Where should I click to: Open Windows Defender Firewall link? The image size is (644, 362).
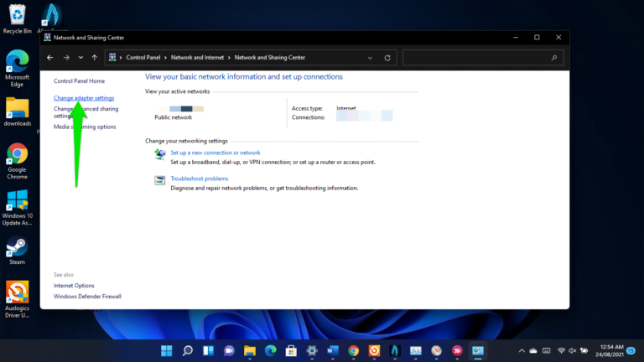coord(87,297)
